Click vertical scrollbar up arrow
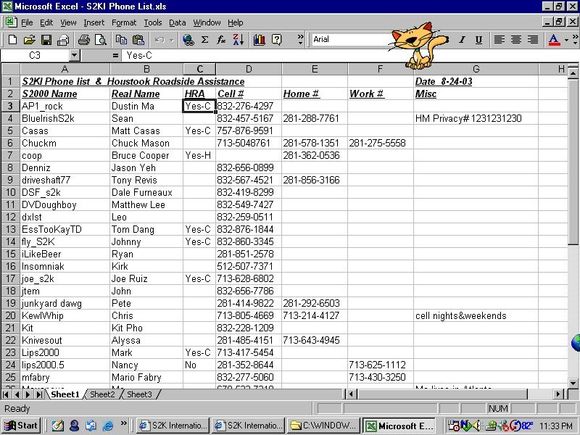 pyautogui.click(x=573, y=73)
